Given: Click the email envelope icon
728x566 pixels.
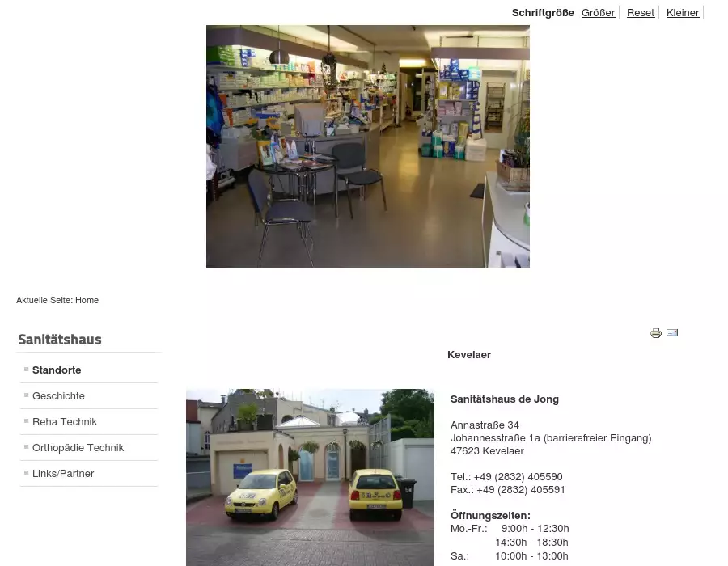Looking at the screenshot, I should 672,333.
